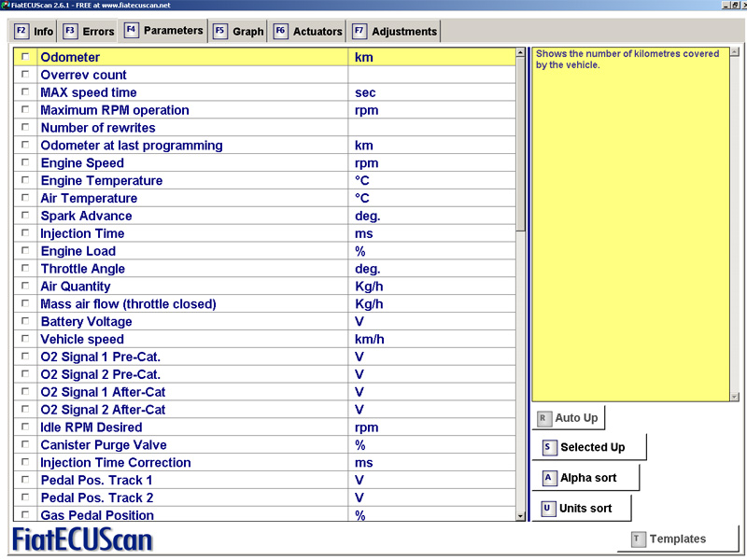
Task: Open the Info tab
Action: [33, 32]
